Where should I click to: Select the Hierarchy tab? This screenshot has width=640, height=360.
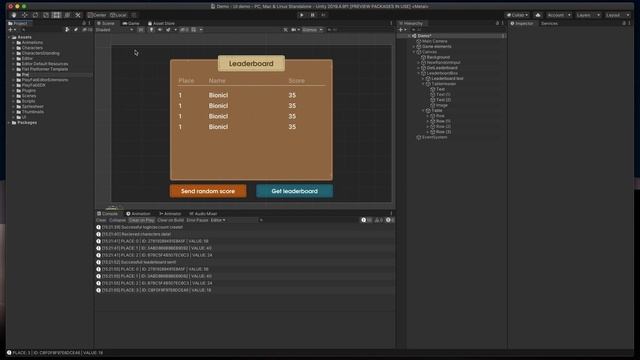(x=411, y=23)
